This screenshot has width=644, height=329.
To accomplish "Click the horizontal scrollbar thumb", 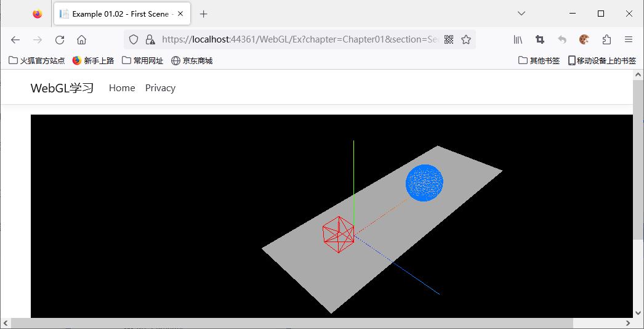I will click(x=292, y=323).
